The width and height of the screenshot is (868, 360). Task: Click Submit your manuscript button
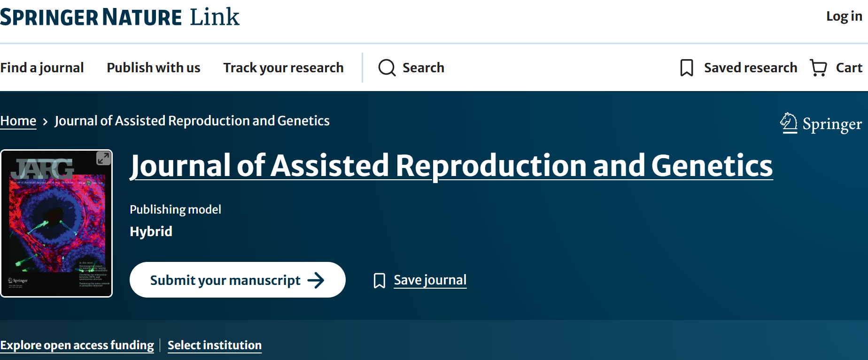click(x=238, y=280)
